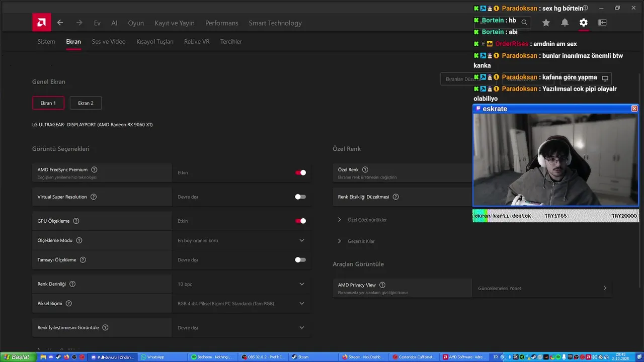Open help icon for Renk İyileştirmesini Görüntüle
Image resolution: width=644 pixels, height=362 pixels.
pyautogui.click(x=105, y=327)
